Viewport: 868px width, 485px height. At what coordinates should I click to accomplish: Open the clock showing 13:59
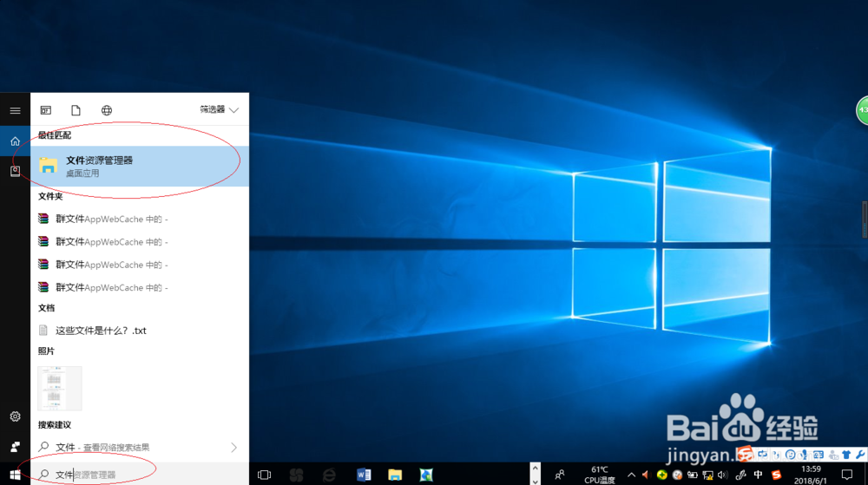point(811,475)
